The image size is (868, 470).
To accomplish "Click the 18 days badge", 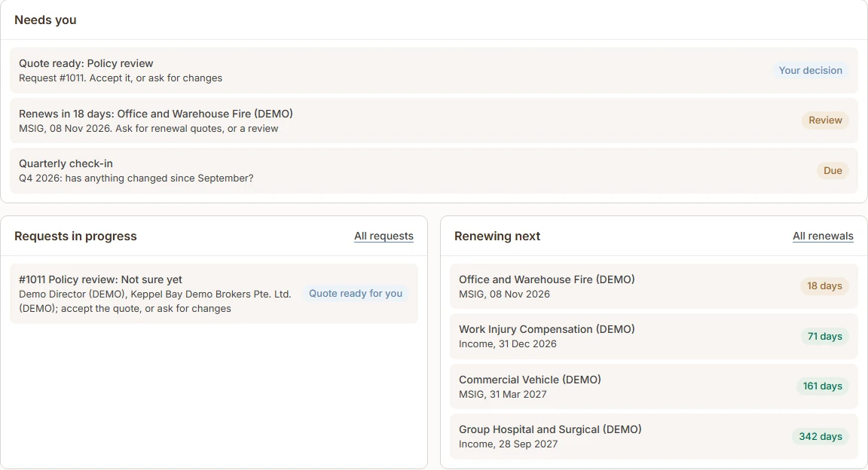I will [824, 285].
